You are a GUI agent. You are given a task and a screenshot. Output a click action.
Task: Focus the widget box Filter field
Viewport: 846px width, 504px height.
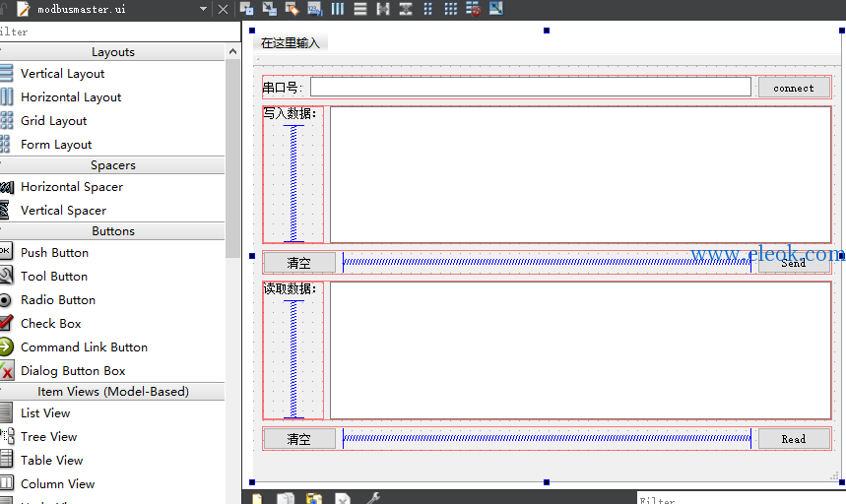pos(120,31)
